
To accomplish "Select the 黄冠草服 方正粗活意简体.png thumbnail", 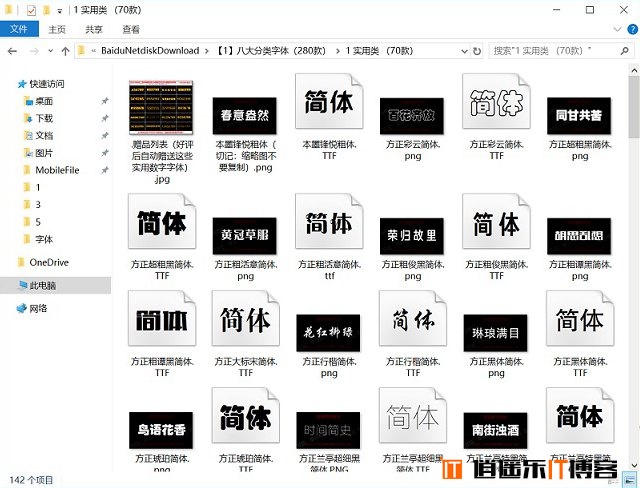I will (x=245, y=236).
